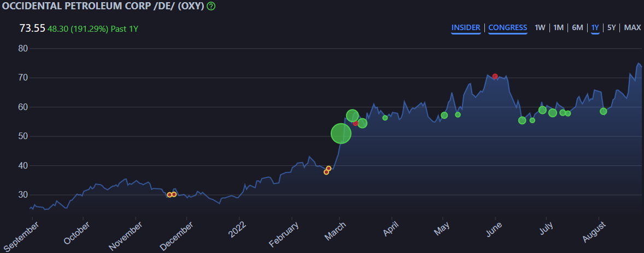Screen dimensions: 644x253
Task: Toggle the CONGRESS trades overlay
Action: point(508,27)
